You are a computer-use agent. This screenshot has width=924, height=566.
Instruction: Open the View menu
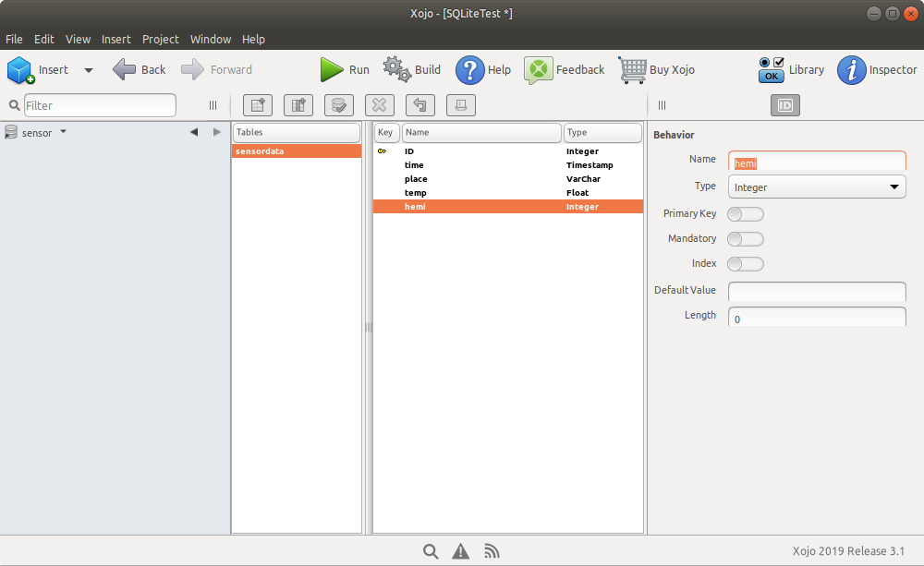(x=78, y=40)
